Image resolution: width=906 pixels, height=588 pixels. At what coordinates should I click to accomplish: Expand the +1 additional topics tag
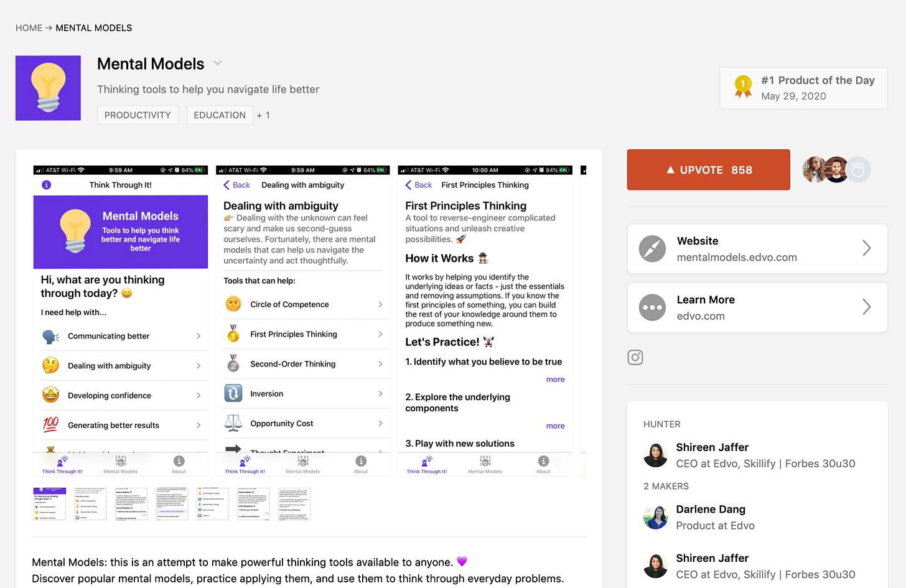coord(263,115)
